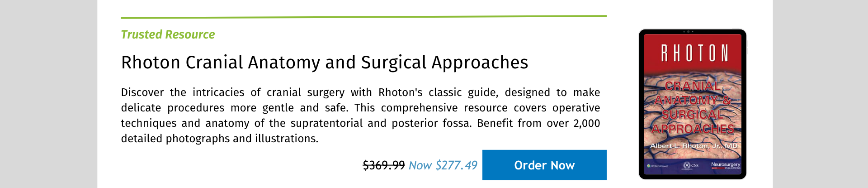Click the Wolters Kluwer logo on cover
This screenshot has height=188, width=868.
click(x=658, y=166)
